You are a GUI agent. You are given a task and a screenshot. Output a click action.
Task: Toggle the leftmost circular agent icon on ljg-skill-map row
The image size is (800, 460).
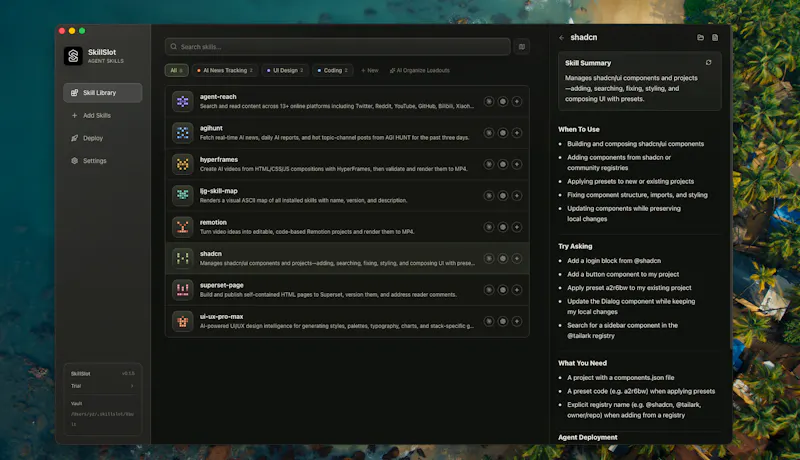click(489, 196)
